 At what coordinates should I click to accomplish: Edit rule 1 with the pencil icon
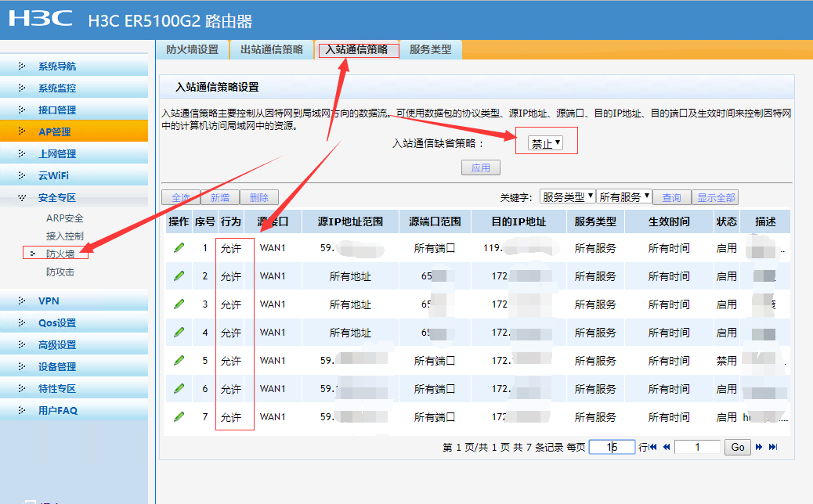179,248
